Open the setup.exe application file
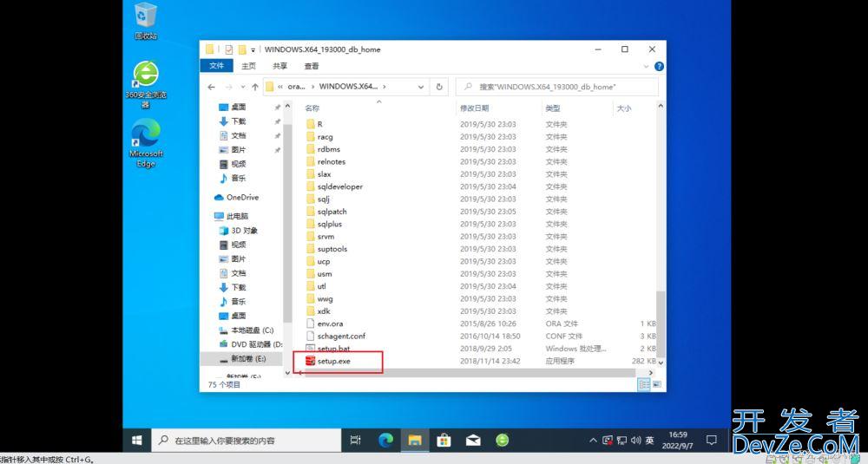 click(x=333, y=361)
